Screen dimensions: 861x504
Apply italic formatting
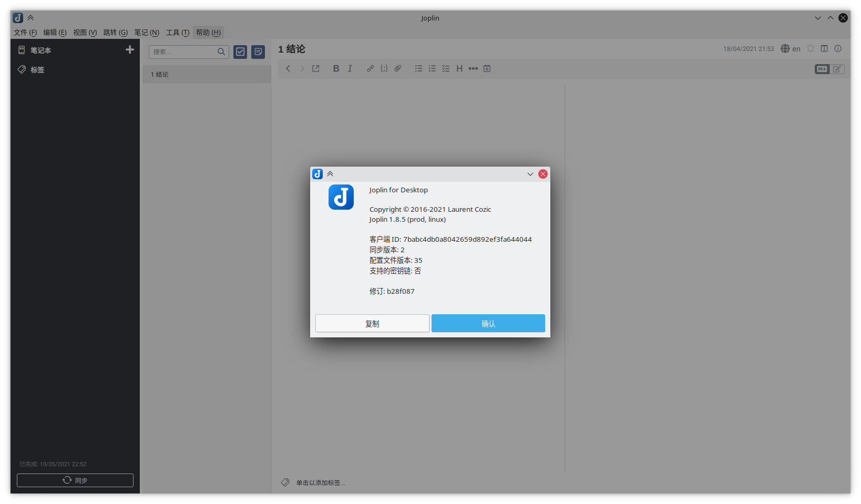pos(350,68)
